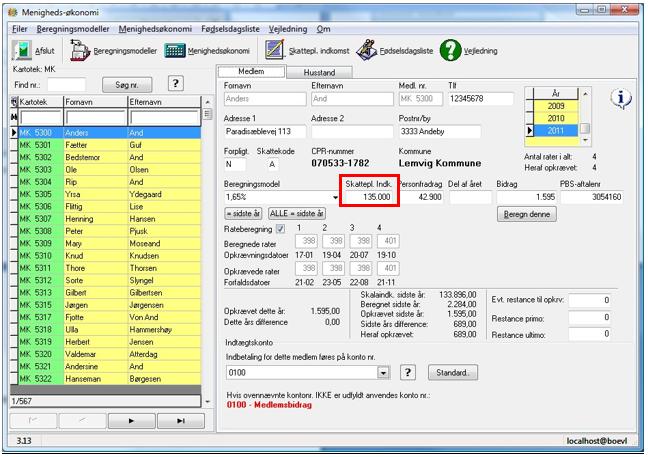Click the Skattepl. Indk. field 135.000
The width and height of the screenshot is (648, 457).
point(369,197)
